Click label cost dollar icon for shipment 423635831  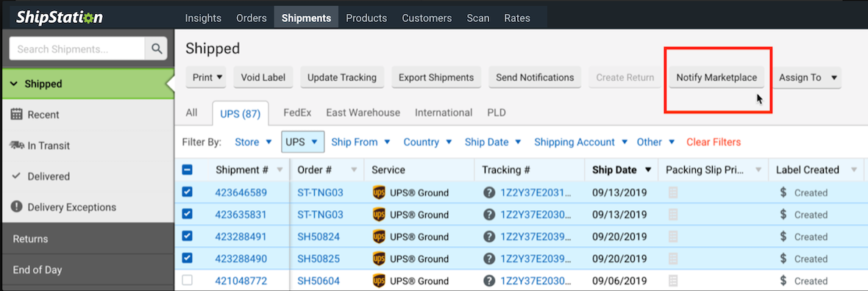click(x=783, y=214)
